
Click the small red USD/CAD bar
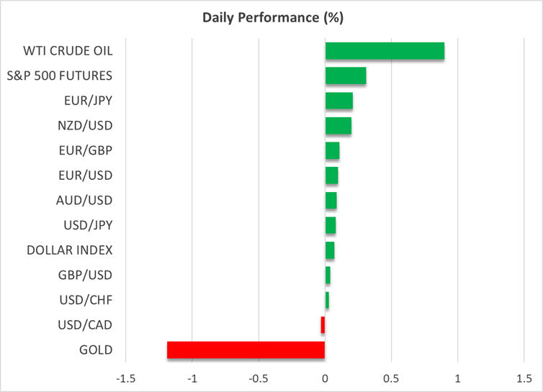[x=323, y=325]
